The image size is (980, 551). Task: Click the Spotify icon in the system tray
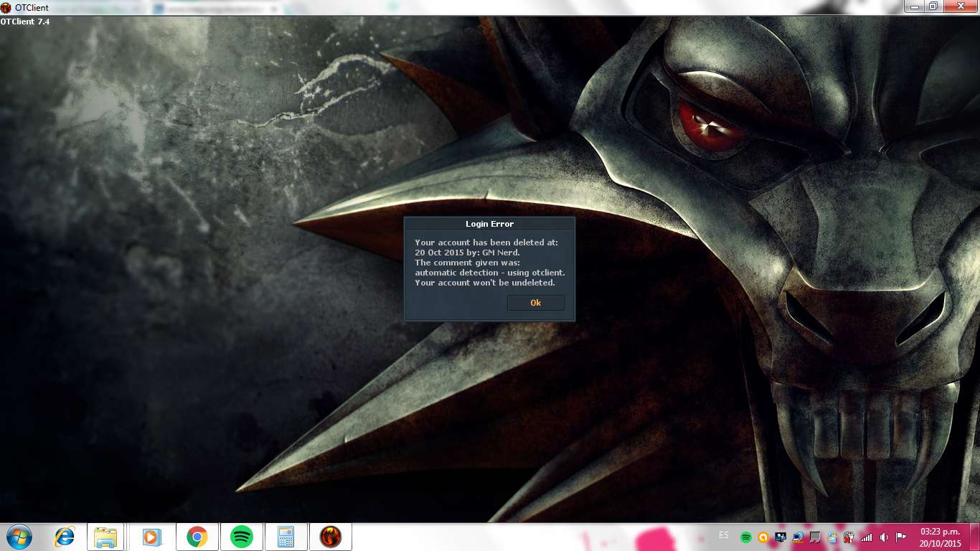(x=746, y=537)
